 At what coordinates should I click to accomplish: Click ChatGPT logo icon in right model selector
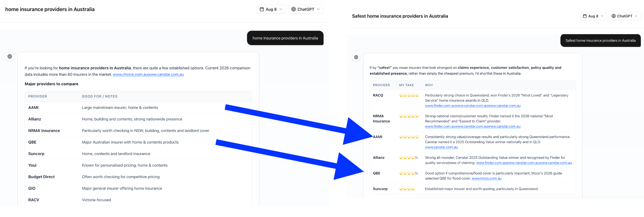point(613,16)
